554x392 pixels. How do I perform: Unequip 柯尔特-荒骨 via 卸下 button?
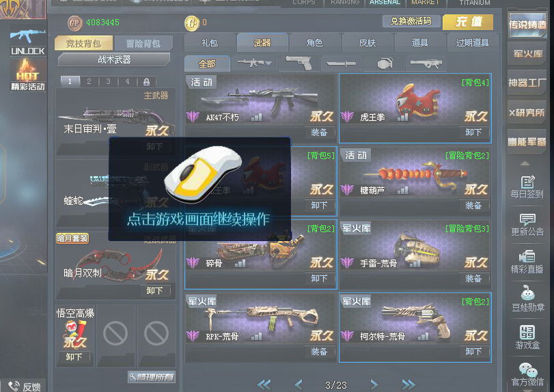click(x=473, y=352)
